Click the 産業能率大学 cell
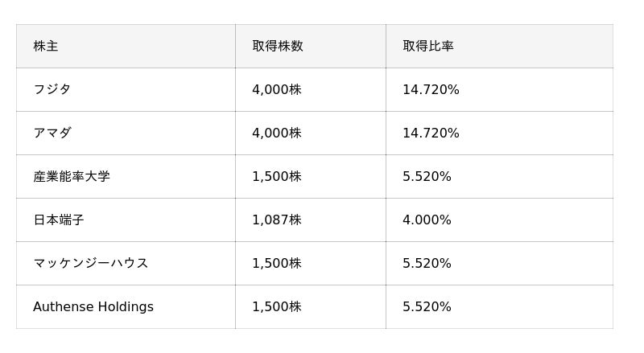This screenshot has height=353, width=644. click(x=72, y=177)
